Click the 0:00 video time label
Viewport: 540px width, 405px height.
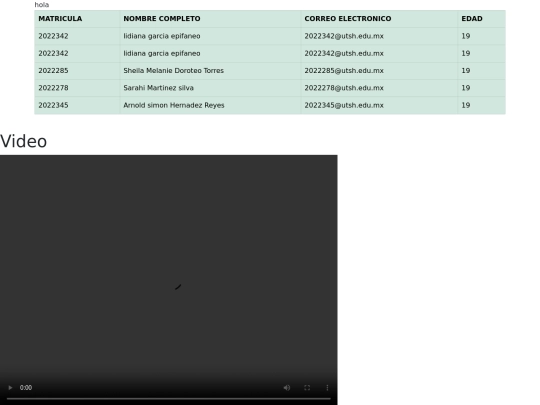coord(26,388)
